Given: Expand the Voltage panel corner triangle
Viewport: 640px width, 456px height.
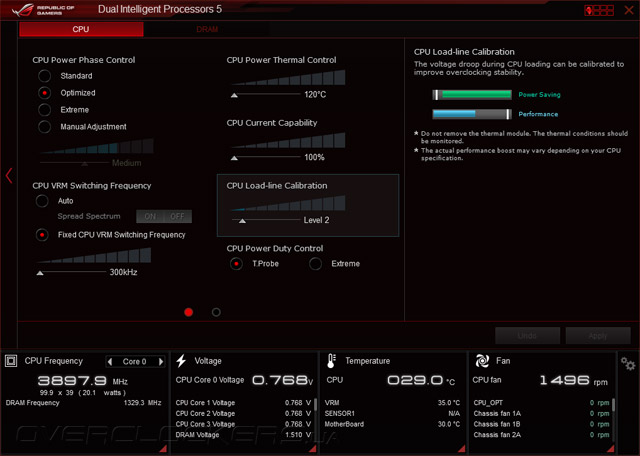Looking at the screenshot, I should click(x=312, y=449).
